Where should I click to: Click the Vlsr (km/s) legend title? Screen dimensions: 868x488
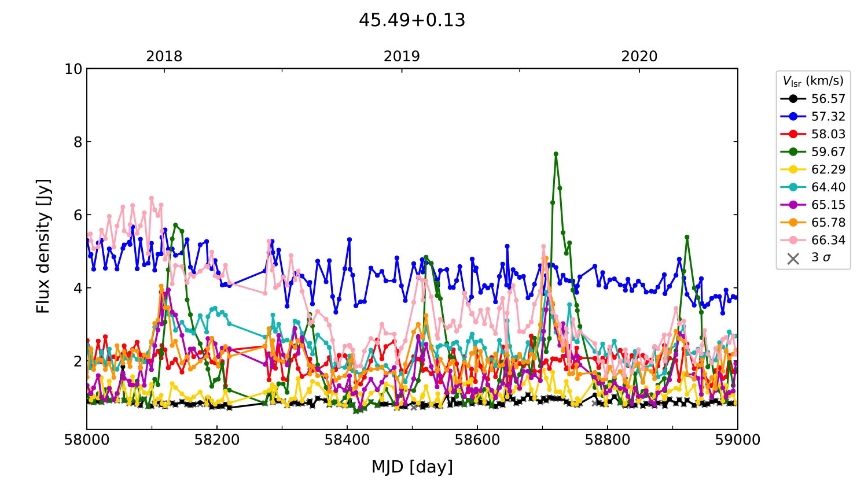[x=813, y=81]
